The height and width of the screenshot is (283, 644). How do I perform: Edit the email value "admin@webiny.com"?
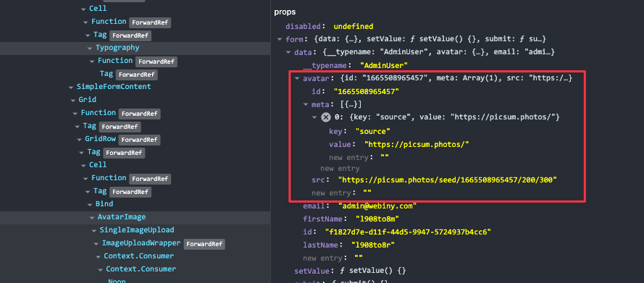pyautogui.click(x=377, y=206)
